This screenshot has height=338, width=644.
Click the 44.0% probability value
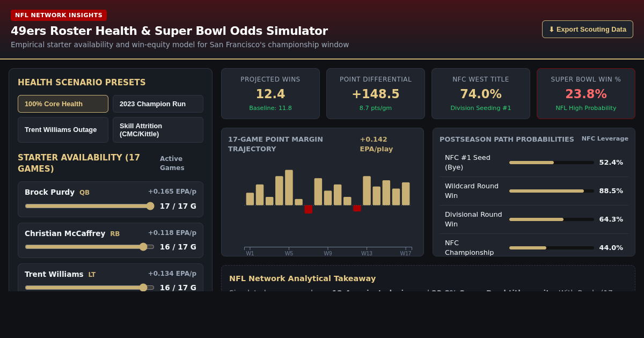coord(611,248)
